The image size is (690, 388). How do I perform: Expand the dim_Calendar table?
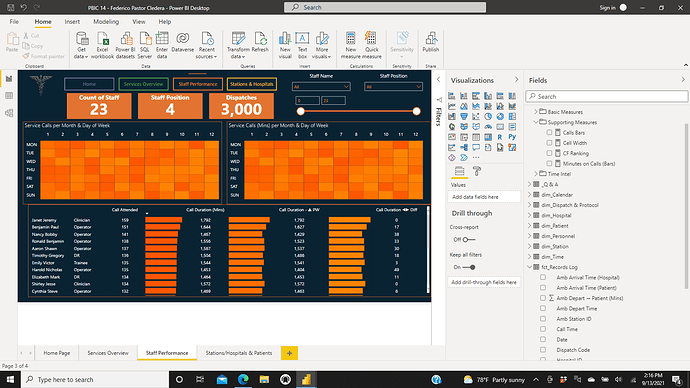pyautogui.click(x=530, y=194)
